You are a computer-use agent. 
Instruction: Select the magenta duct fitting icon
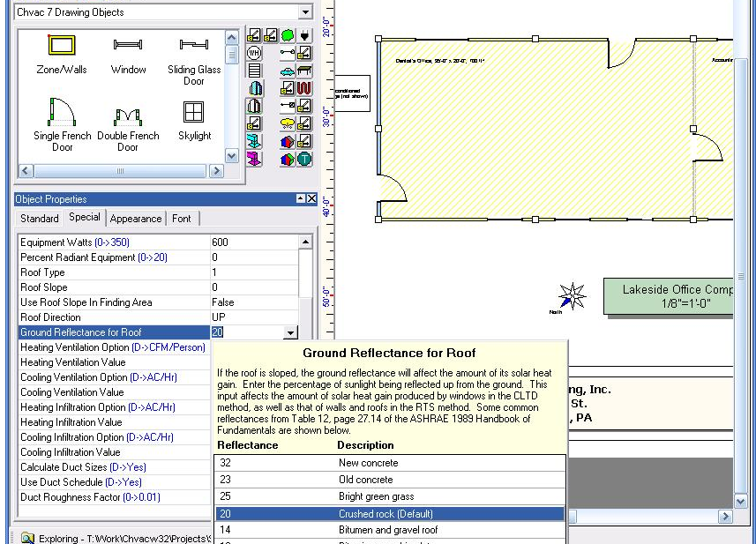pos(254,159)
